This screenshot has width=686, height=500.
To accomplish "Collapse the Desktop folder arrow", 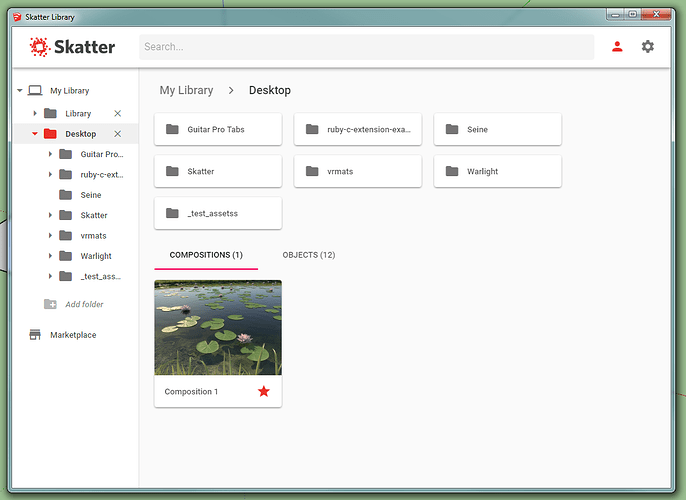I will click(x=35, y=134).
